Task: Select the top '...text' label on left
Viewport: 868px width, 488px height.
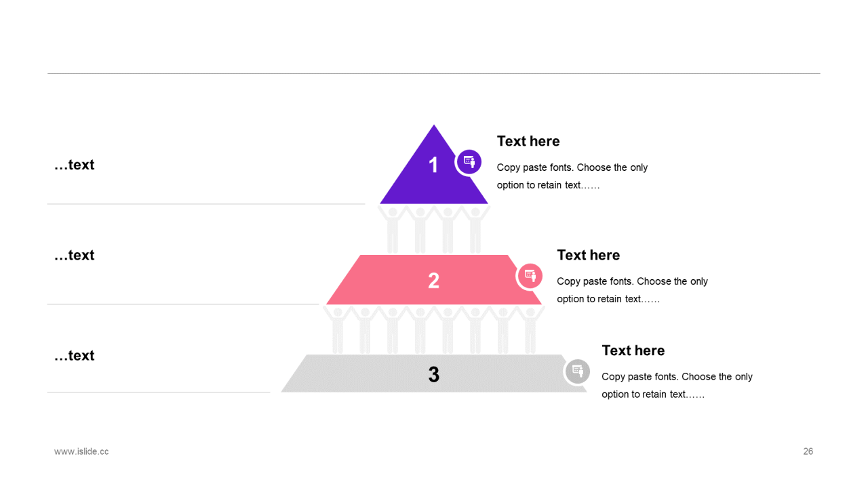Action: click(75, 165)
